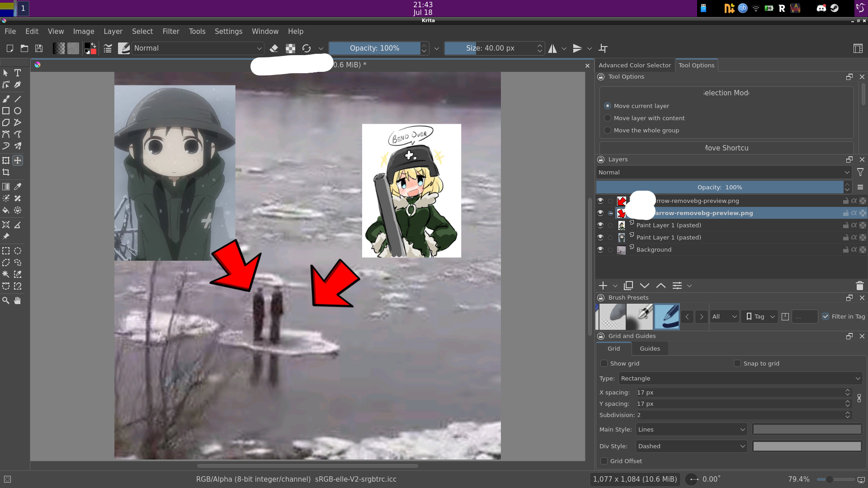The height and width of the screenshot is (488, 868).
Task: Select the Fill bucket tool
Action: tap(6, 210)
